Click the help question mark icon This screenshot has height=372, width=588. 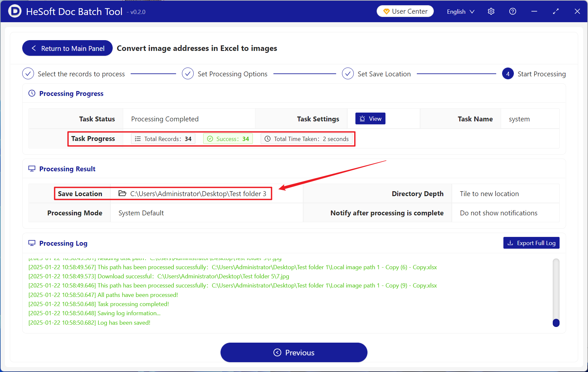(513, 11)
